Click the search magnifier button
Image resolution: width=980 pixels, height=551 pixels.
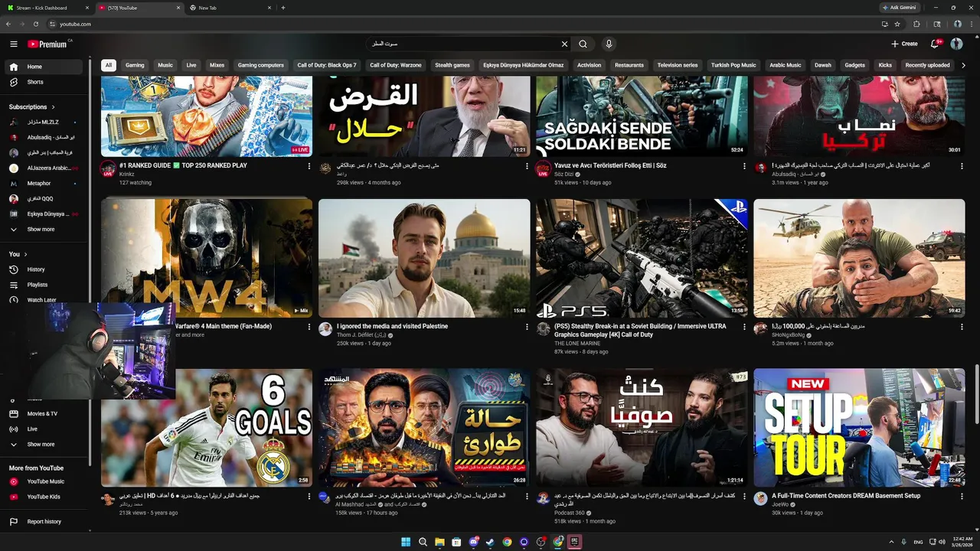[583, 44]
